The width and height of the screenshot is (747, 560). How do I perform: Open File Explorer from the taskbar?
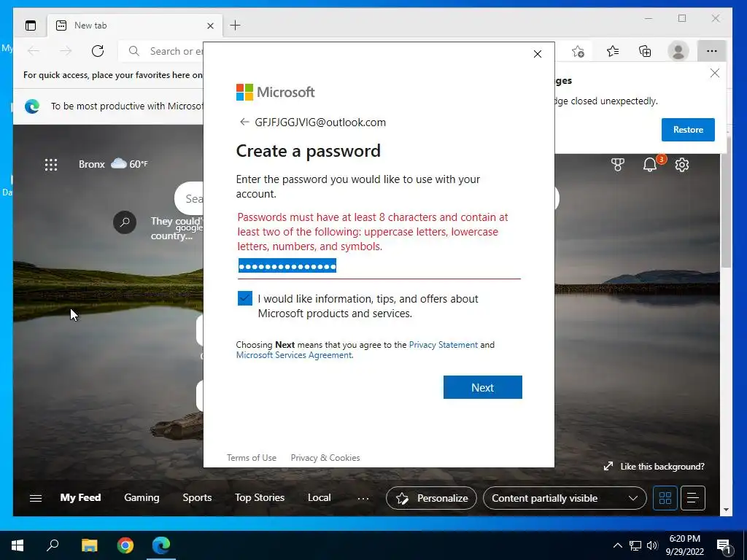[89, 545]
